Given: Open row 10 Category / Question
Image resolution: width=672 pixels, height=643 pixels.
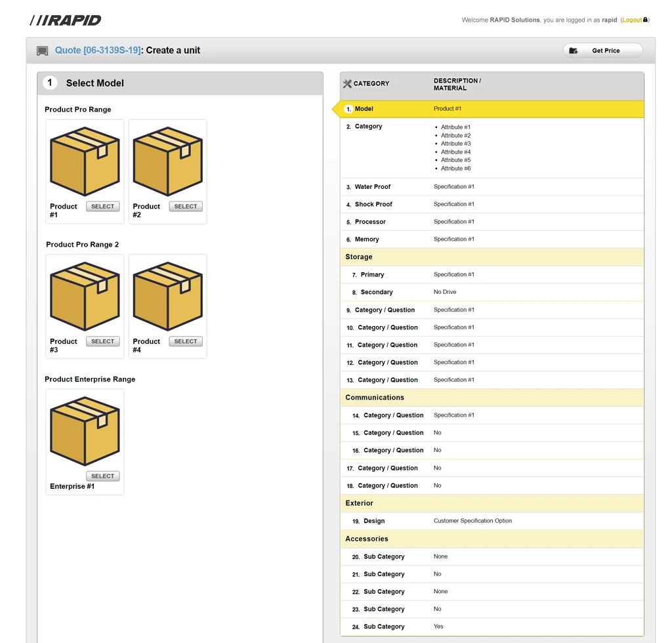Looking at the screenshot, I should coord(492,327).
